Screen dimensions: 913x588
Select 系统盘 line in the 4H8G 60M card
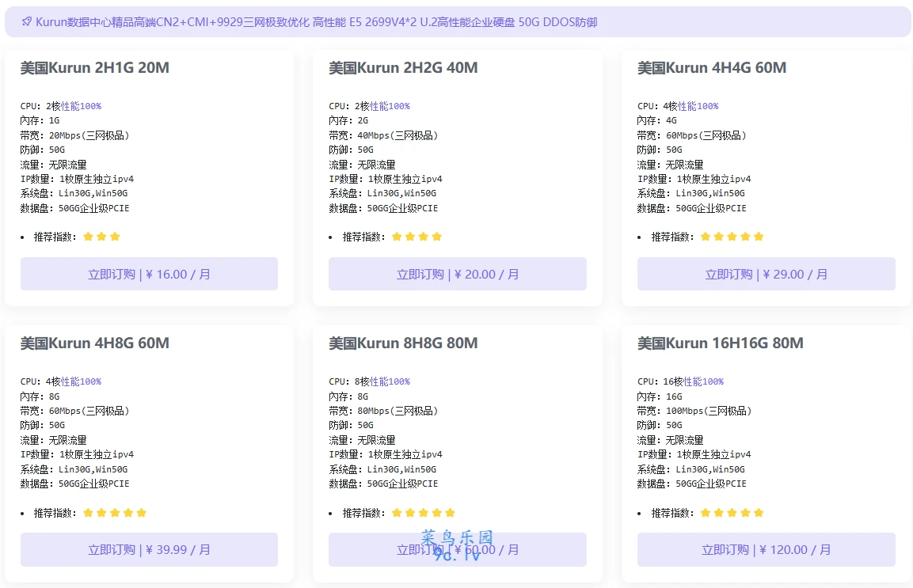pyautogui.click(x=74, y=469)
